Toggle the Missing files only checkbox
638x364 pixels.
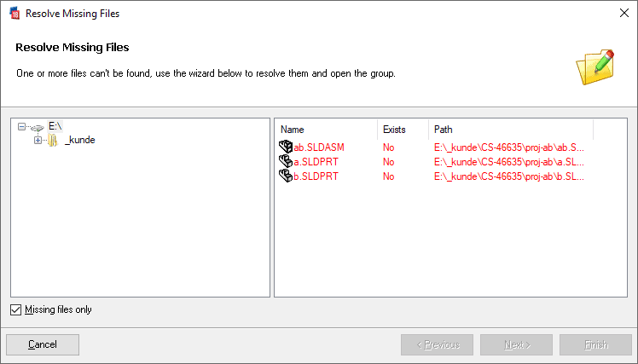pos(15,310)
